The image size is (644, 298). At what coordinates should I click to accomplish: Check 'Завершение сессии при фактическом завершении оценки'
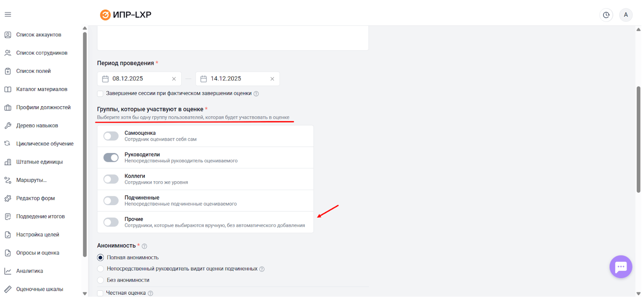click(x=100, y=94)
